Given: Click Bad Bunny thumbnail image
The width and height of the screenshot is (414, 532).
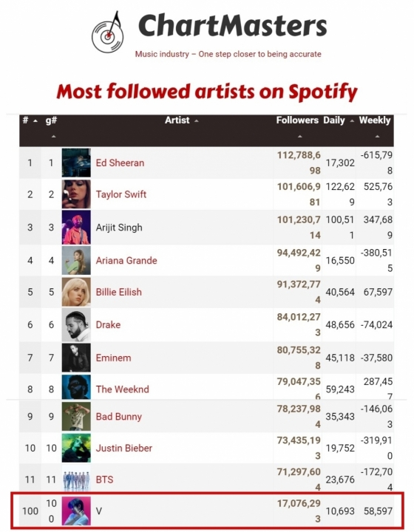Looking at the screenshot, I should pos(76,416).
